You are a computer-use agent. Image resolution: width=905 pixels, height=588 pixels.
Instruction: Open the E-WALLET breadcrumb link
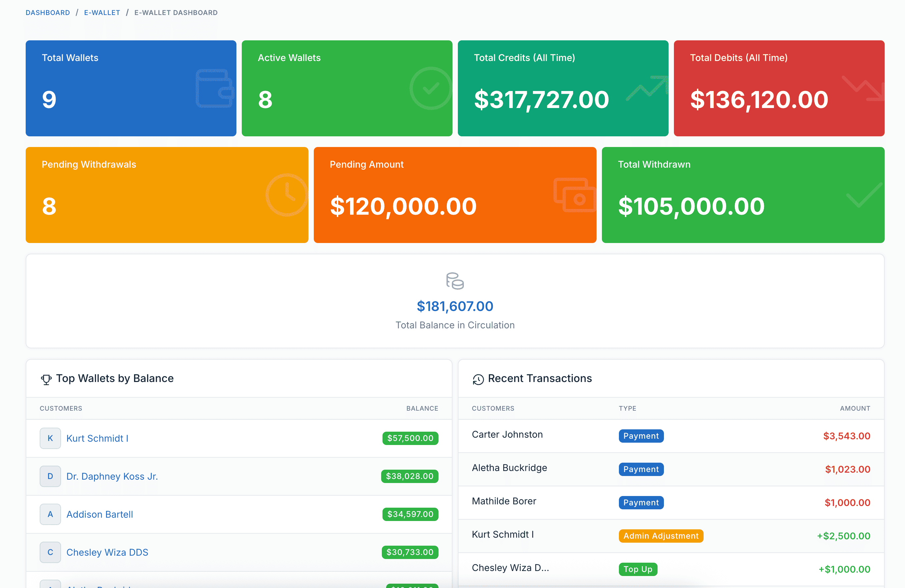(102, 13)
